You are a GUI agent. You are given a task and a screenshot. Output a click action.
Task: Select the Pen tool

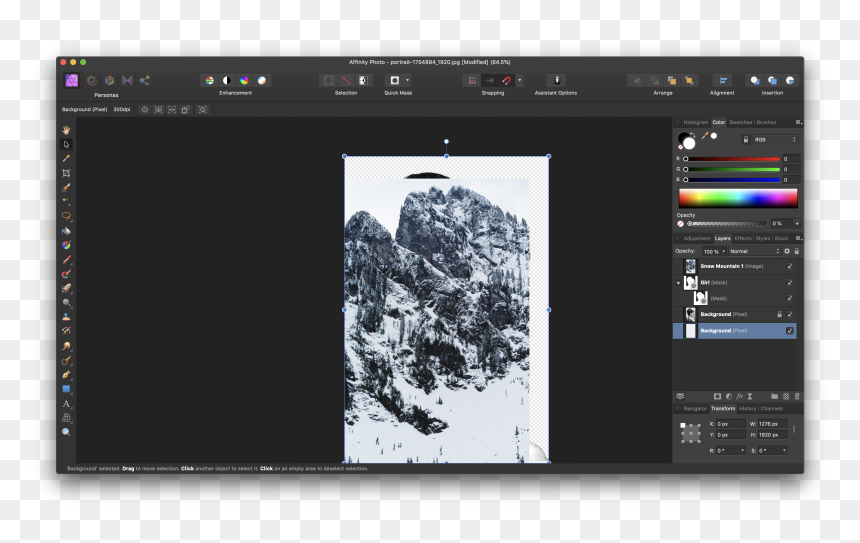66,375
